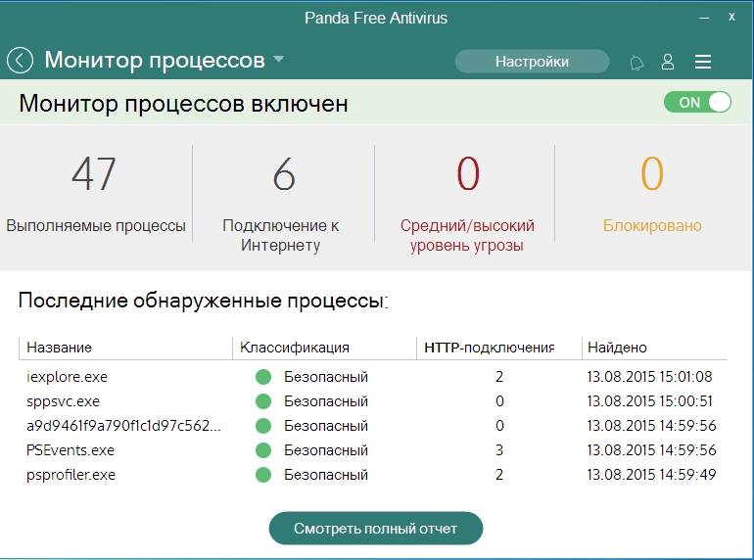Open the Средний/высокий уровень угрозы counter
The height and width of the screenshot is (560, 754).
click(x=467, y=204)
